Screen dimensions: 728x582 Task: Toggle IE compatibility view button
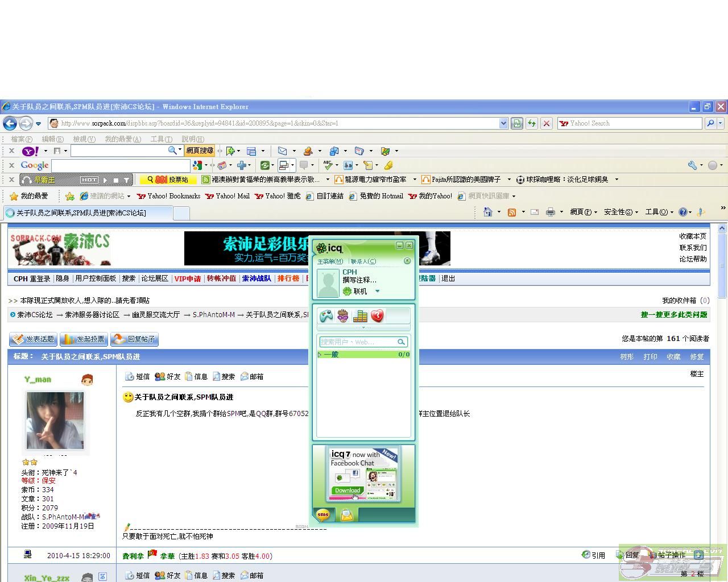tap(516, 123)
